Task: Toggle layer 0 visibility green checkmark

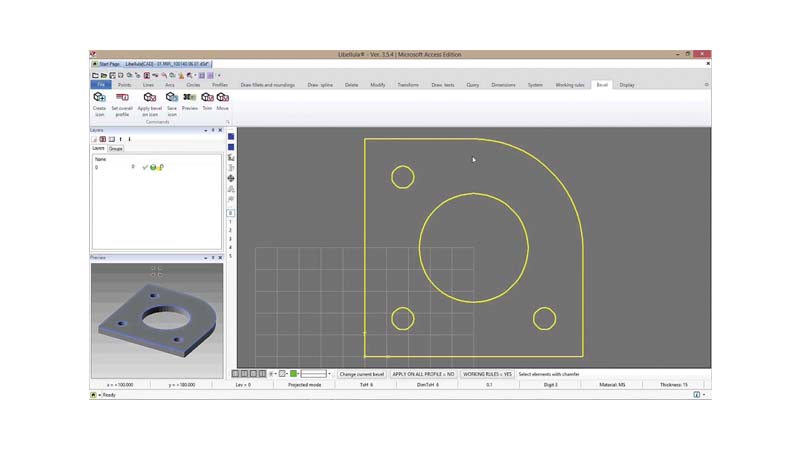Action: [x=145, y=167]
